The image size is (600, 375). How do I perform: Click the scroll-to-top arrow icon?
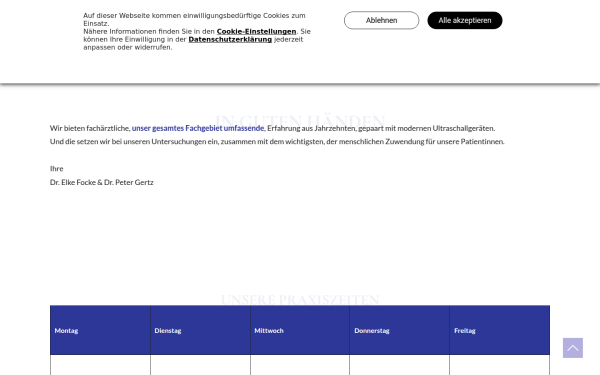[x=572, y=348]
